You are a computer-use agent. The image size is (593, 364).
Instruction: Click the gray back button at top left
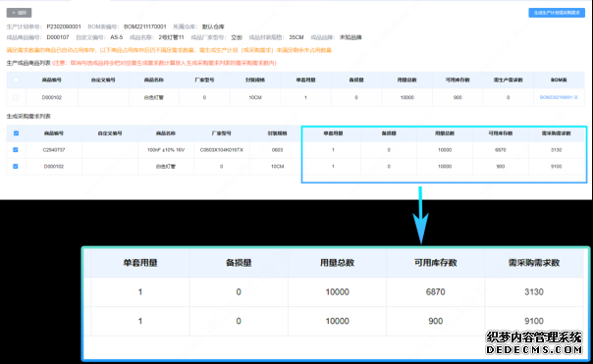(x=19, y=13)
